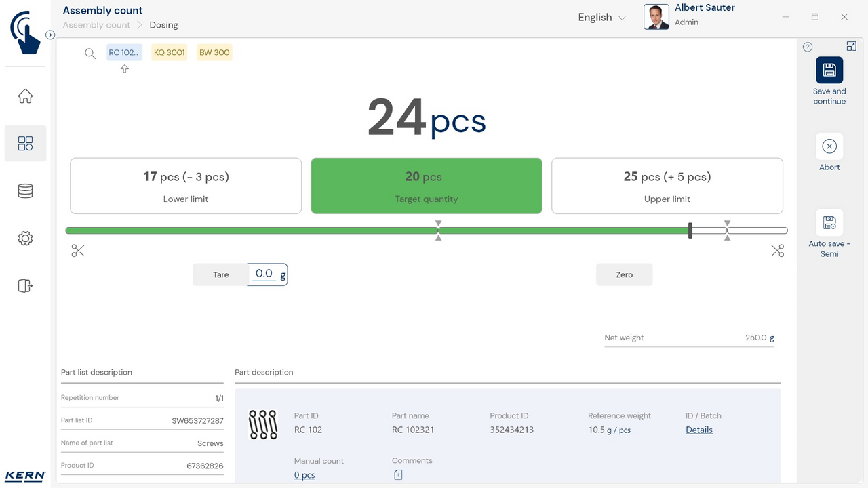The width and height of the screenshot is (868, 488).
Task: Open settings gear in sidebar
Action: [25, 239]
